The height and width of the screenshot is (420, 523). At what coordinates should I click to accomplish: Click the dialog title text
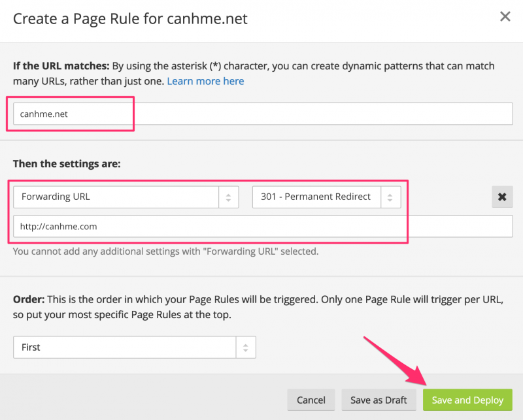(x=130, y=19)
